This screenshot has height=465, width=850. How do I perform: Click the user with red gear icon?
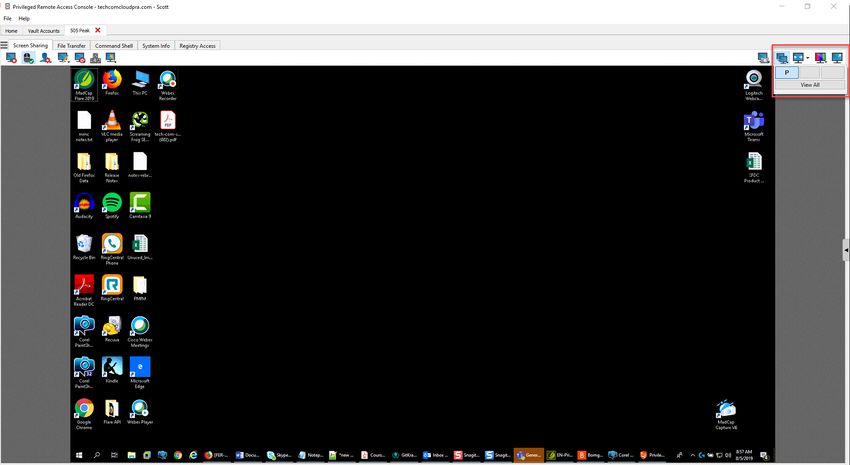tap(46, 57)
